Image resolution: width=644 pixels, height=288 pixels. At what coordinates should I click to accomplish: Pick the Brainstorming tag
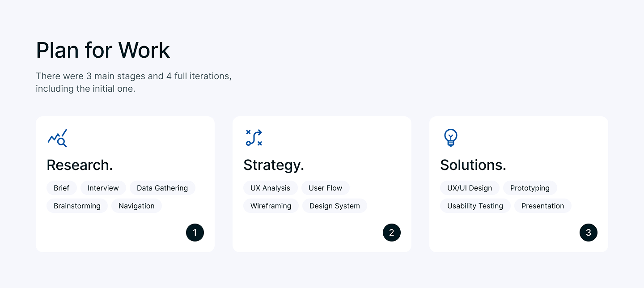pyautogui.click(x=77, y=206)
